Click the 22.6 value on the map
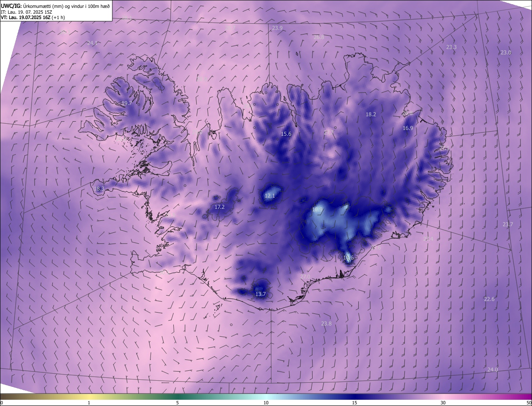 point(489,299)
